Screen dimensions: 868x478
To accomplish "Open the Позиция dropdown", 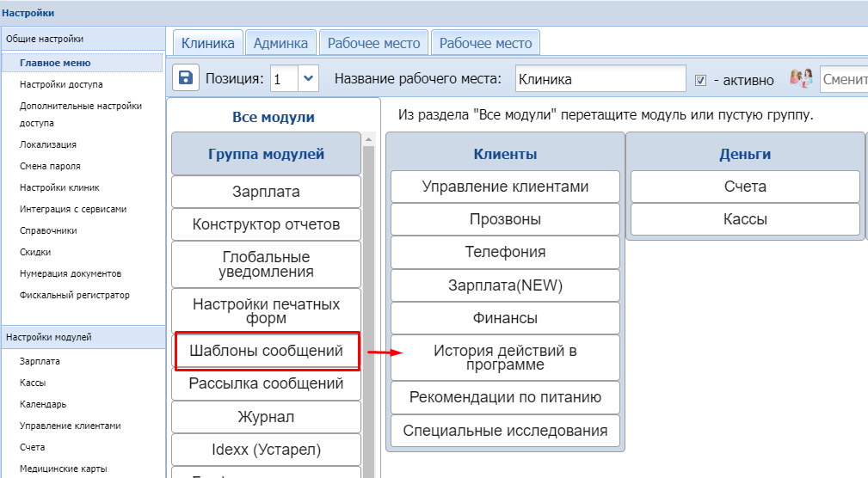I will (x=309, y=78).
